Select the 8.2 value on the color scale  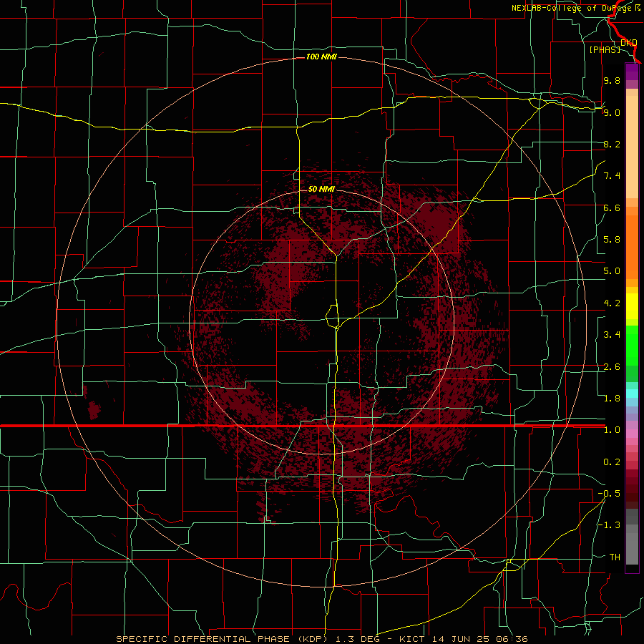click(x=612, y=144)
